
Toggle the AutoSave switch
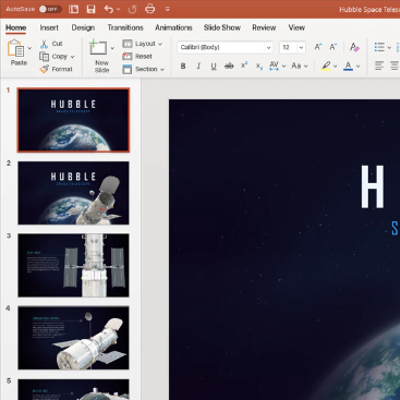point(50,9)
